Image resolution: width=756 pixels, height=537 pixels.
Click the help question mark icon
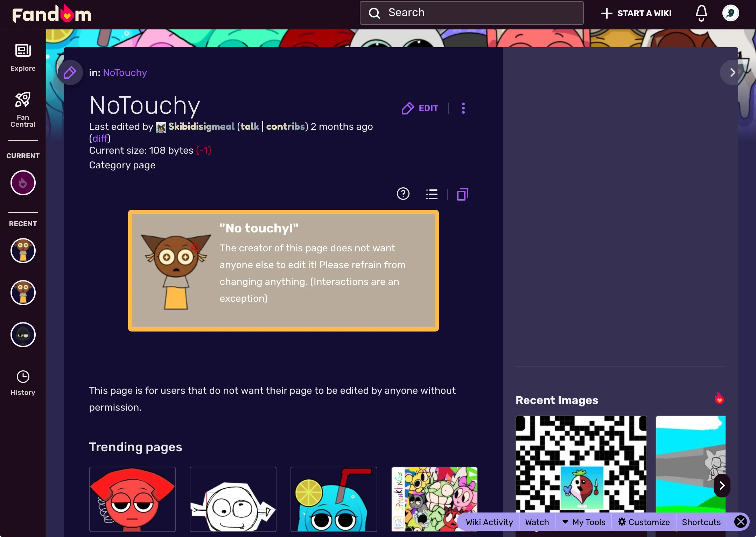[403, 194]
